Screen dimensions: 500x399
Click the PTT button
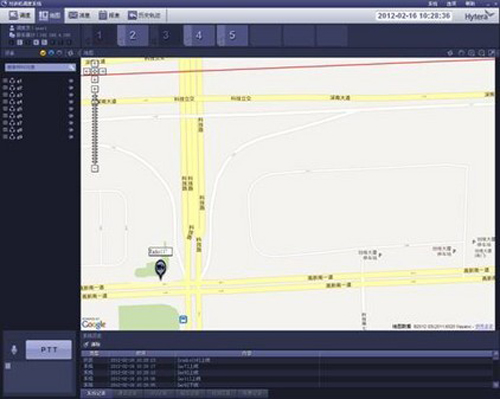click(49, 350)
